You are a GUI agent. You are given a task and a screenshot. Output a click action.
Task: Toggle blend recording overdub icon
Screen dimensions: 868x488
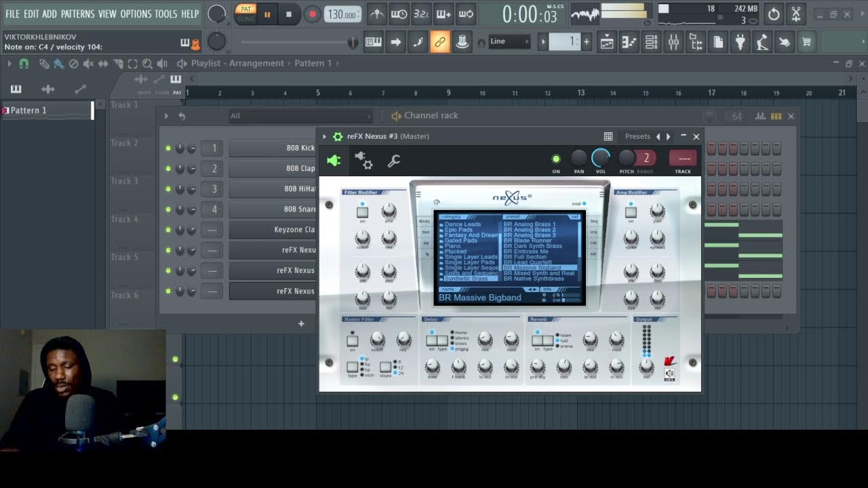443,14
